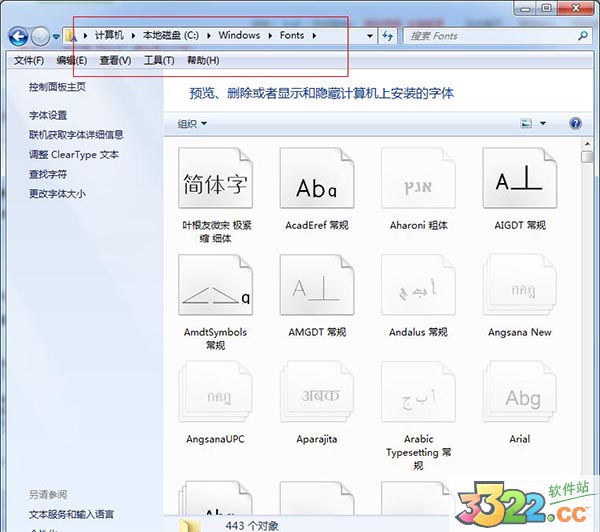The height and width of the screenshot is (532, 600).
Task: Expand the arrow after 本地磁盘 (C:) in the path
Action: tap(209, 36)
